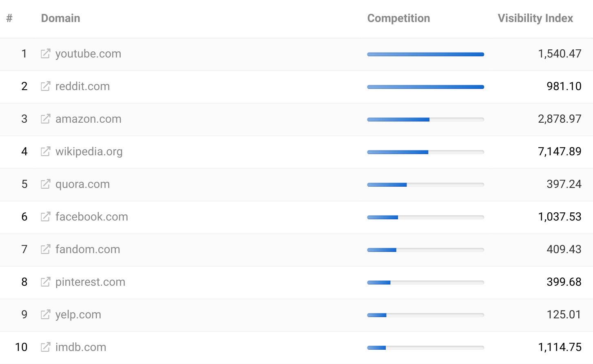
Task: Click the external link icon beside reddit.com
Action: coord(45,86)
